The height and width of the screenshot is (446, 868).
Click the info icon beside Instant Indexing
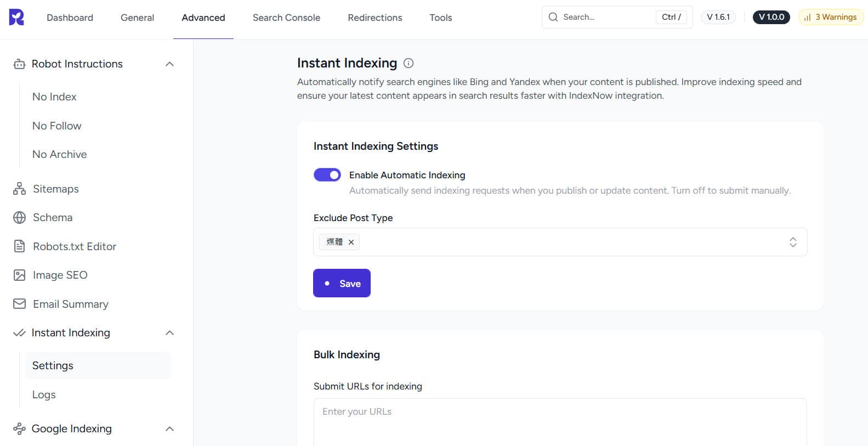pos(409,63)
